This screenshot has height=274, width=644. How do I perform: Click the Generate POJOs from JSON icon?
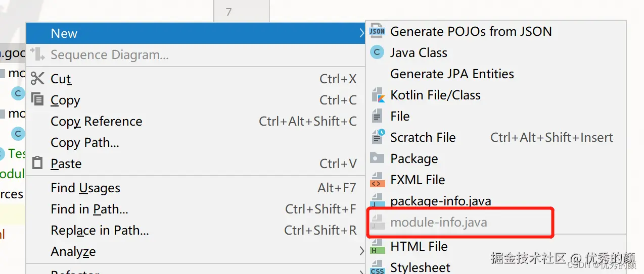click(x=377, y=31)
